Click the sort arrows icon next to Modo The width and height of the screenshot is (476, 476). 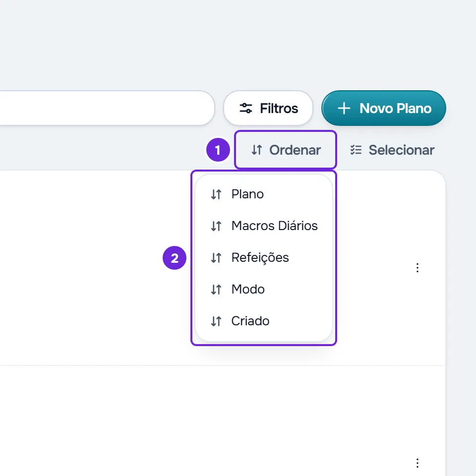216,290
